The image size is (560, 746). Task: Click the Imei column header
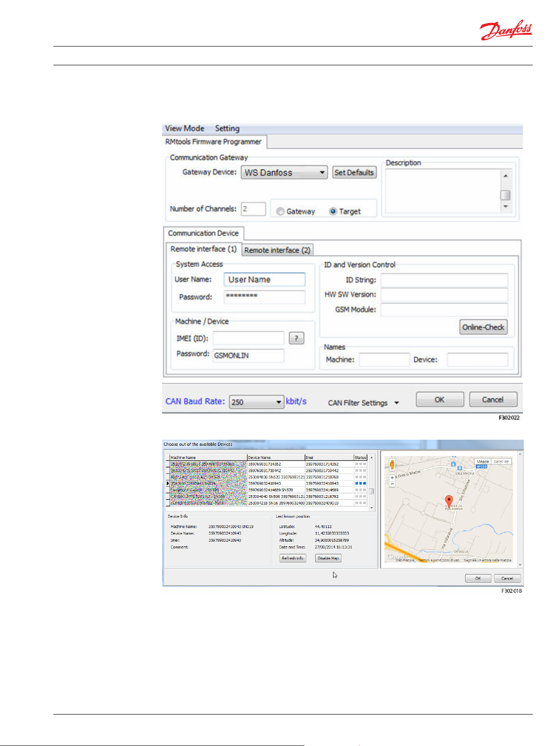click(x=329, y=457)
